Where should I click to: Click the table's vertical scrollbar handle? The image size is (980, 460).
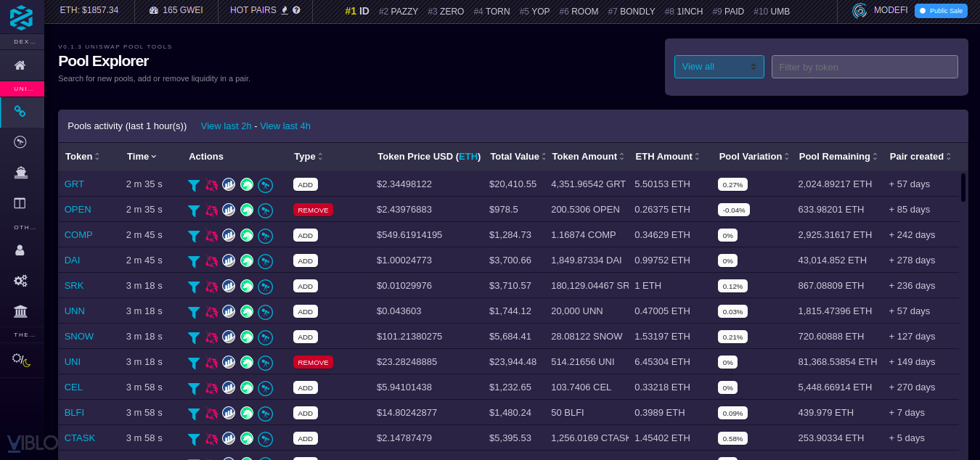[x=963, y=187]
